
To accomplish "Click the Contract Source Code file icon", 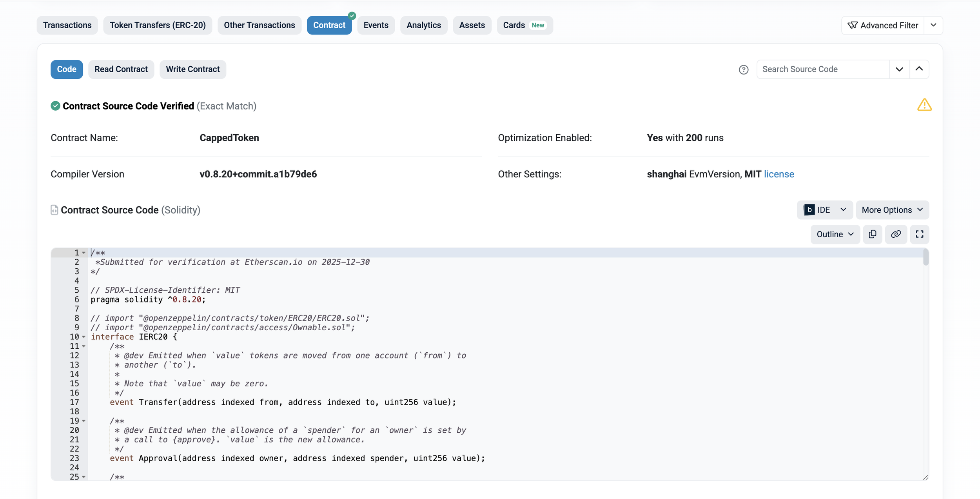I will pos(54,210).
